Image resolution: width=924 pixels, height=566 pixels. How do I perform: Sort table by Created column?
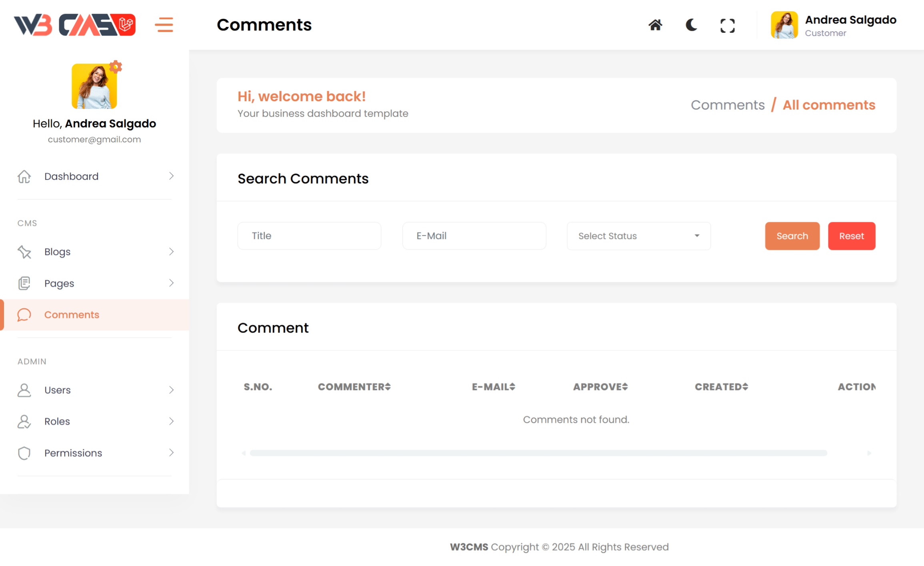[x=721, y=387]
